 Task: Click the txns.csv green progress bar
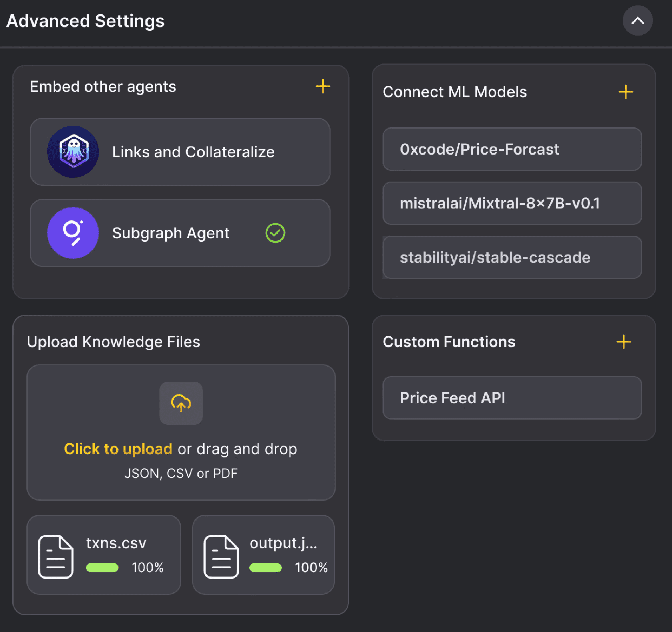[x=102, y=567]
